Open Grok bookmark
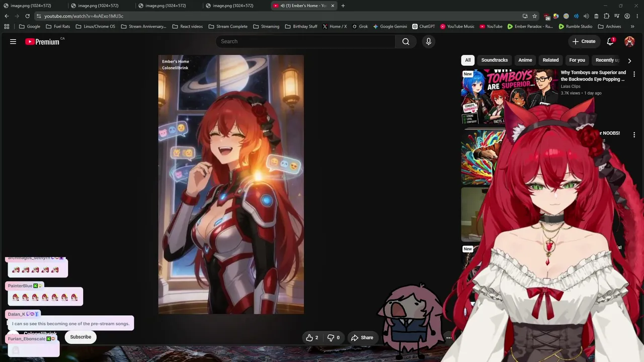Screen dimensions: 644x362 [x=360, y=27]
